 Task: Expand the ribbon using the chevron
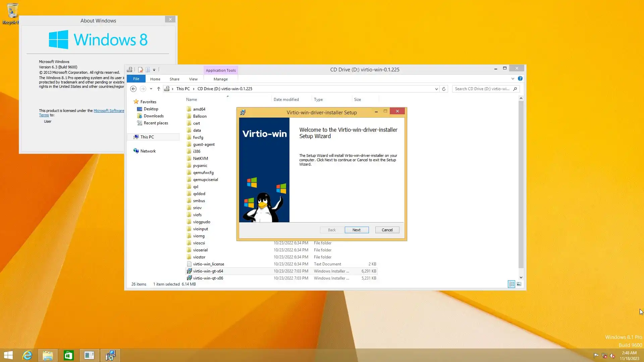513,79
